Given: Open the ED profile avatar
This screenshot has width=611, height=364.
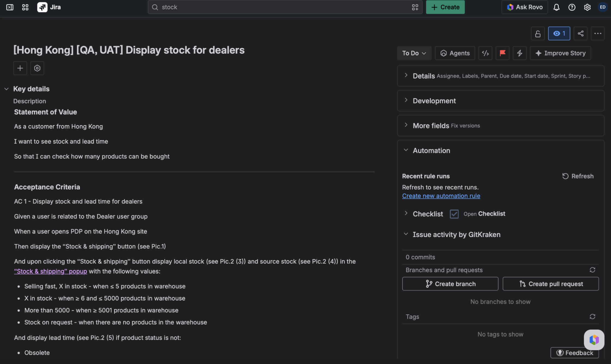Looking at the screenshot, I should coord(603,7).
